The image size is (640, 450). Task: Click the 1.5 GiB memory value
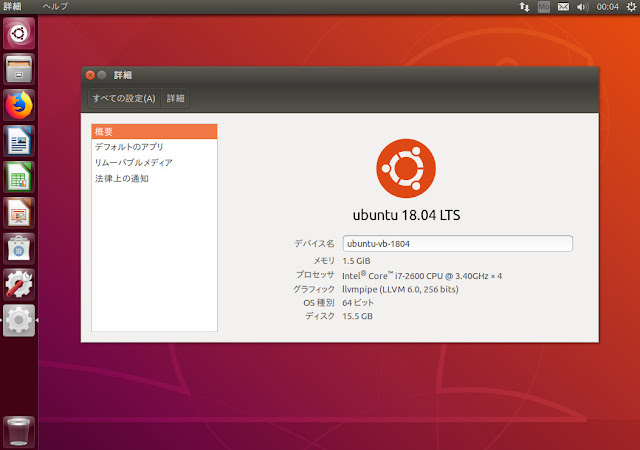coord(356,261)
